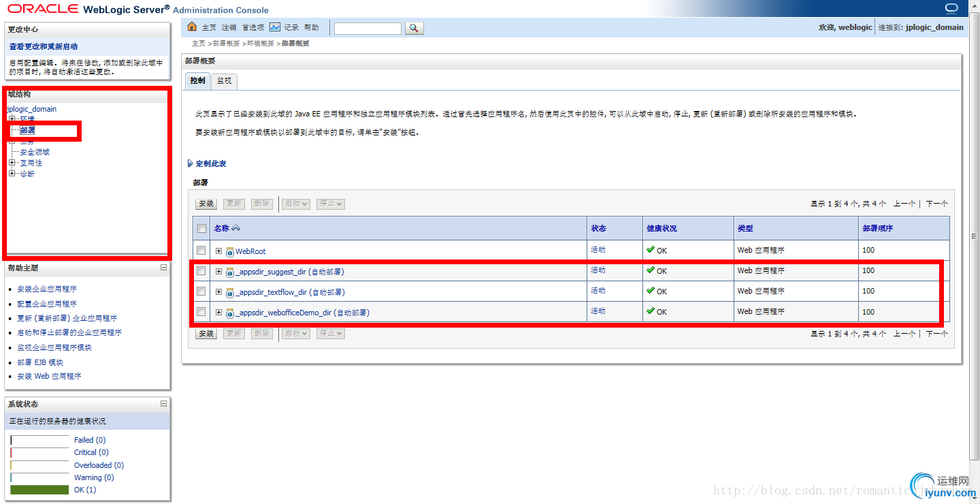980x504 pixels.
Task: Open help topic 安装 Web 应用程序
Action: pos(49,377)
